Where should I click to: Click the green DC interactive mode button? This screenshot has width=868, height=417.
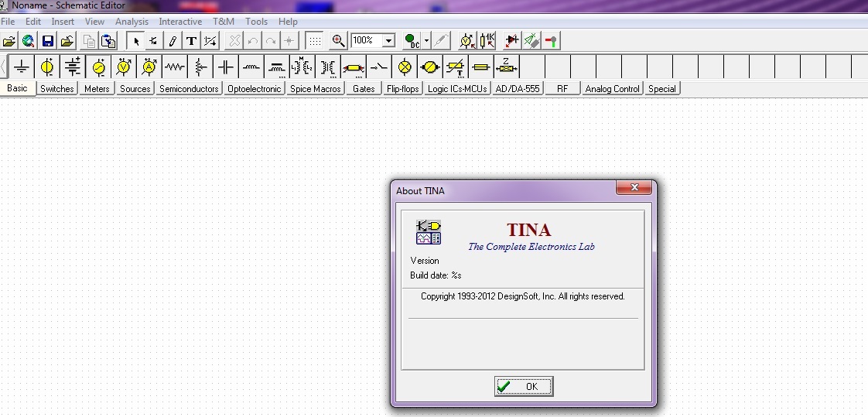point(412,40)
